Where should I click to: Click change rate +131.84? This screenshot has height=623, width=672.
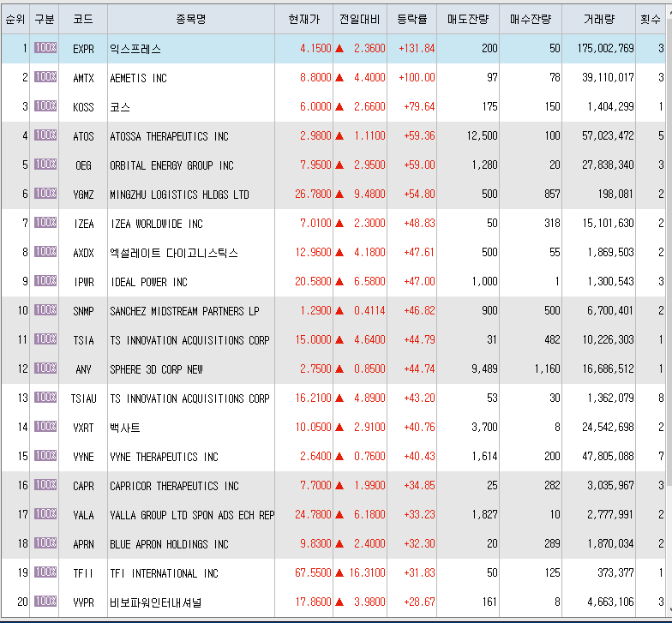(417, 48)
